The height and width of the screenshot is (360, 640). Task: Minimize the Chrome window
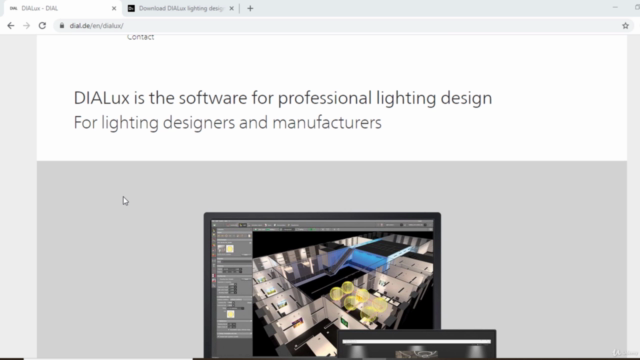pyautogui.click(x=615, y=7)
